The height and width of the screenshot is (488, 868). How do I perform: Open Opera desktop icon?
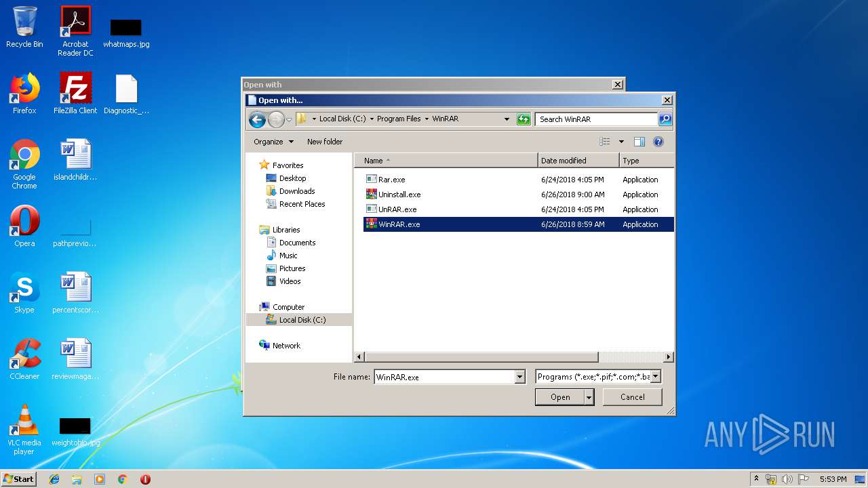pos(24,226)
